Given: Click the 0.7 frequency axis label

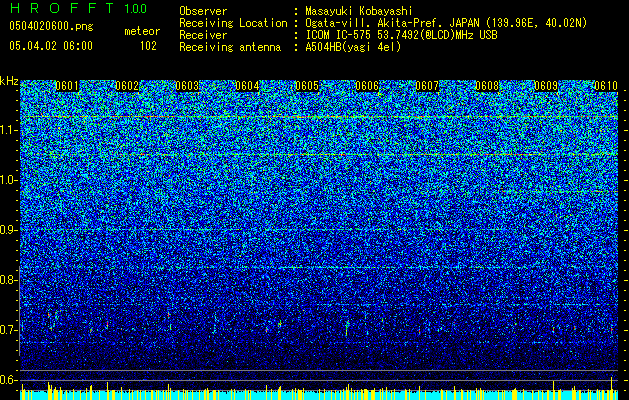Looking at the screenshot, I should [x=9, y=330].
